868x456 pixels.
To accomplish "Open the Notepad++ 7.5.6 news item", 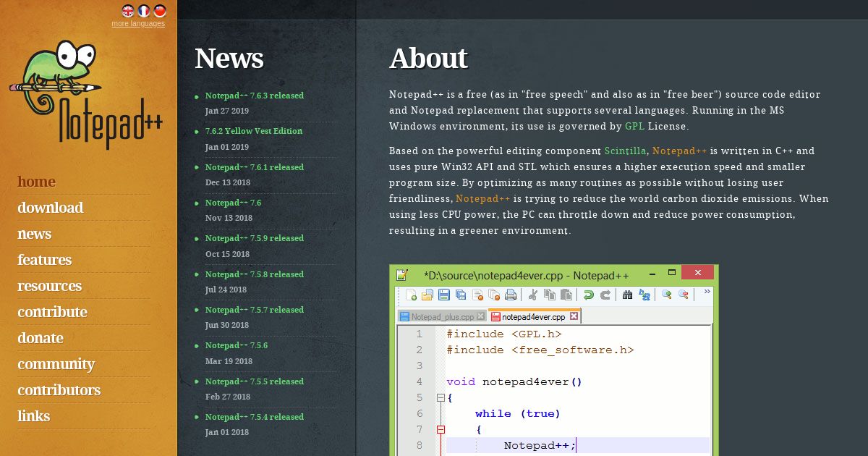I will coord(237,345).
